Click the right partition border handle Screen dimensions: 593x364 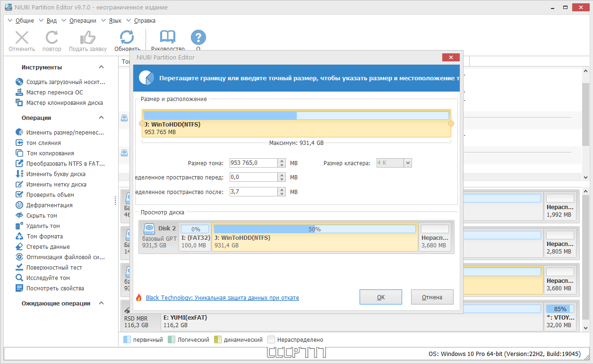coord(451,124)
